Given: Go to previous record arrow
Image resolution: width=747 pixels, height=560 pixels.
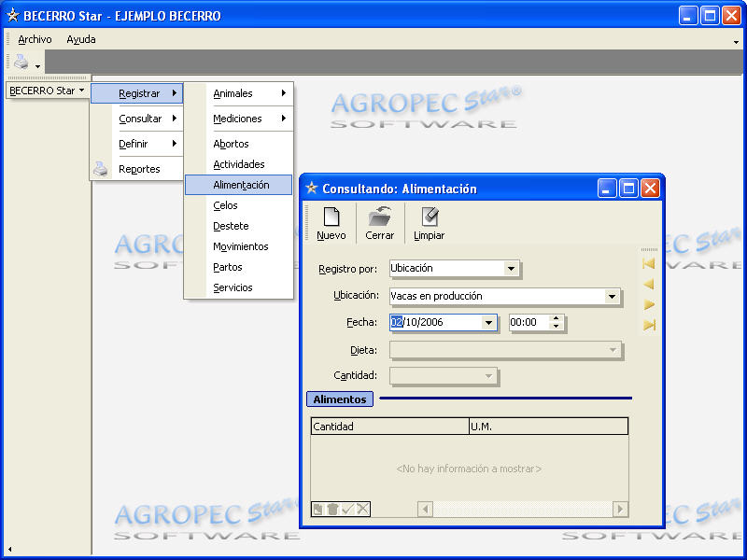Looking at the screenshot, I should pos(649,285).
